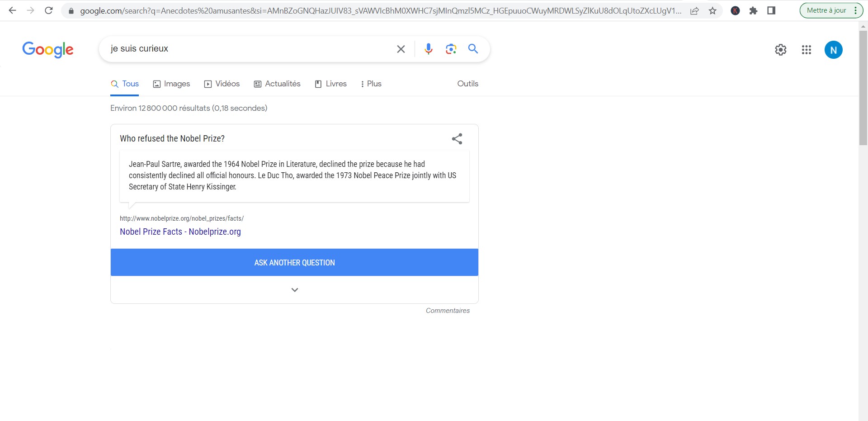The image size is (868, 421).
Task: Click the voice search microphone icon
Action: click(x=428, y=49)
